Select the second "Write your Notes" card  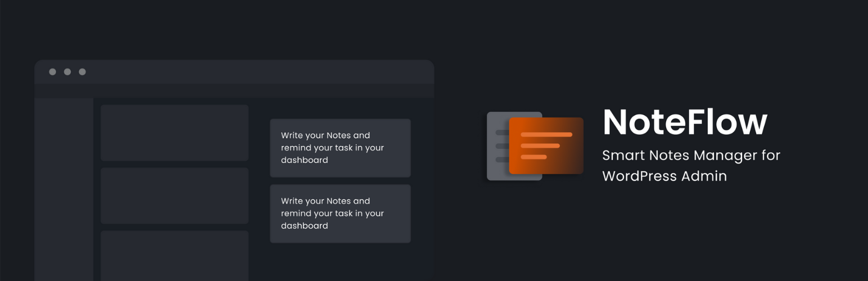[340, 214]
